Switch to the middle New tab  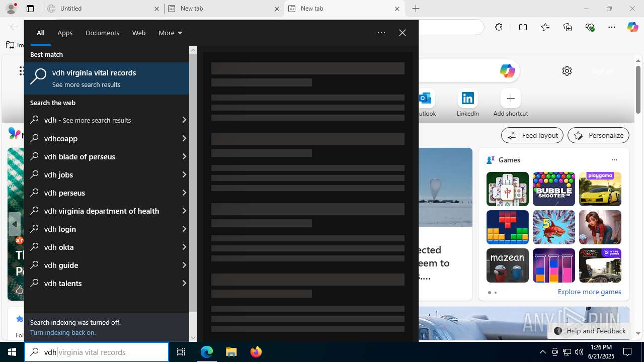[224, 9]
